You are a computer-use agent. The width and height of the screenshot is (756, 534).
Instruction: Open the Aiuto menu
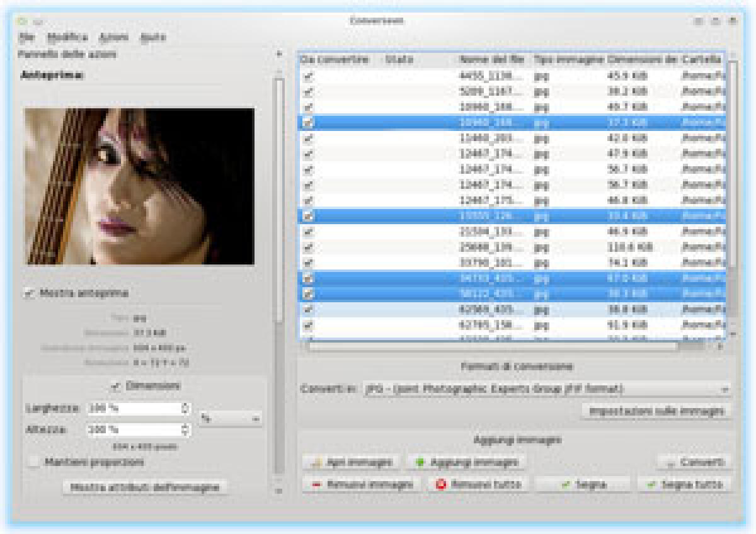(152, 37)
